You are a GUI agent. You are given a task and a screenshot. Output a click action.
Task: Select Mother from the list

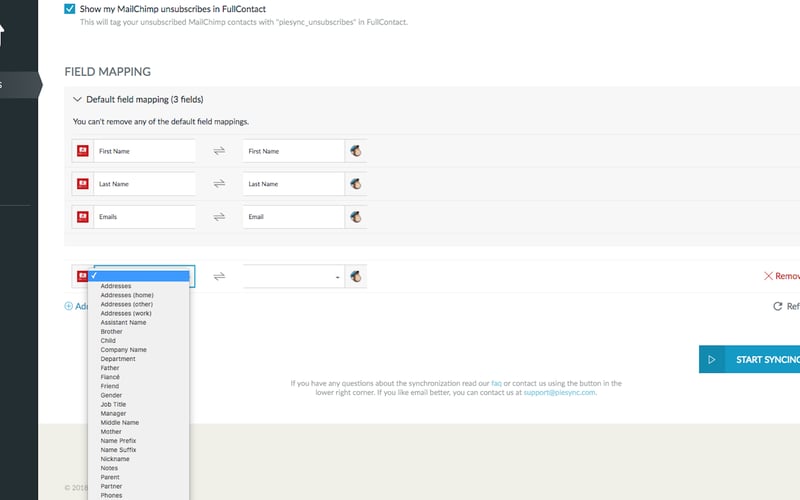[111, 432]
